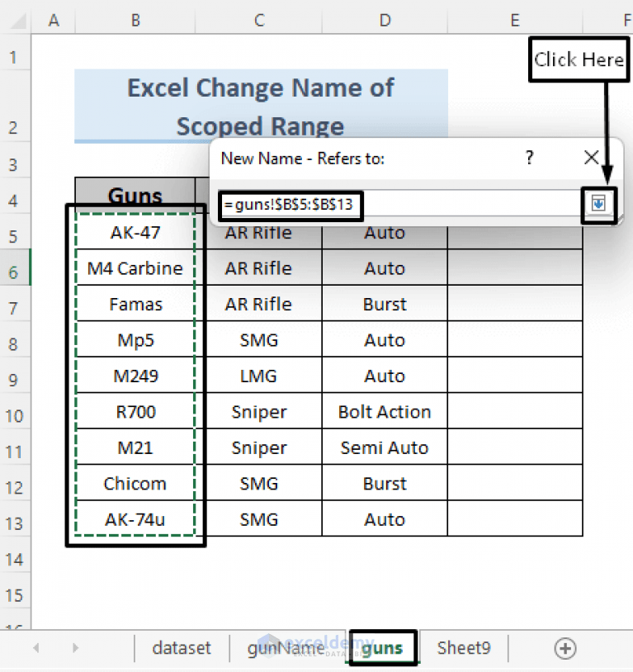Close the New Name dialog with X

tap(591, 158)
